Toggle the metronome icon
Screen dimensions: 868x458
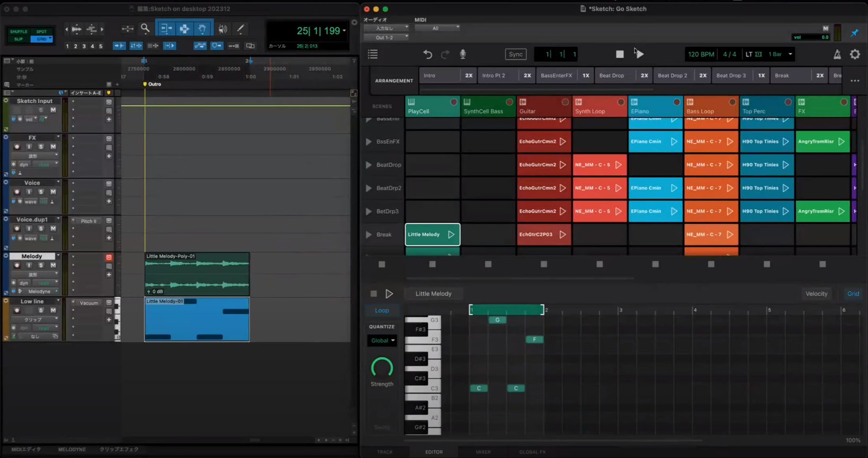(x=837, y=54)
